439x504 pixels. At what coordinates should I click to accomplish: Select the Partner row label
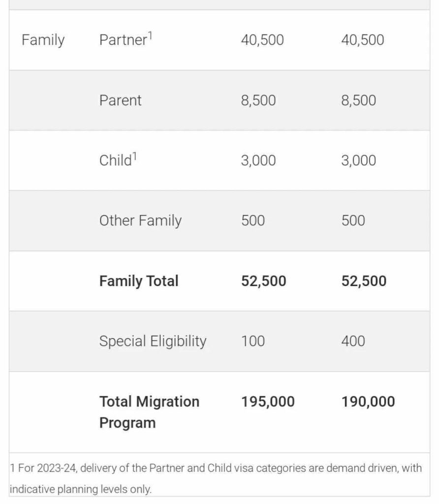123,40
